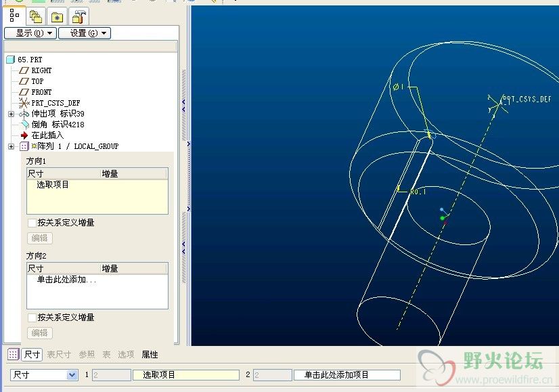Click the 方向1 编辑 button

point(40,238)
